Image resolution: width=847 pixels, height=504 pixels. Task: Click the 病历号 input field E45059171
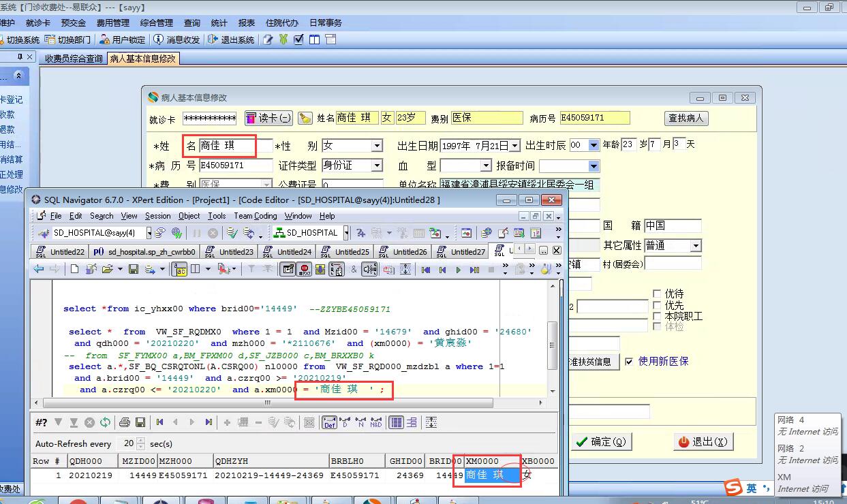pyautogui.click(x=236, y=166)
